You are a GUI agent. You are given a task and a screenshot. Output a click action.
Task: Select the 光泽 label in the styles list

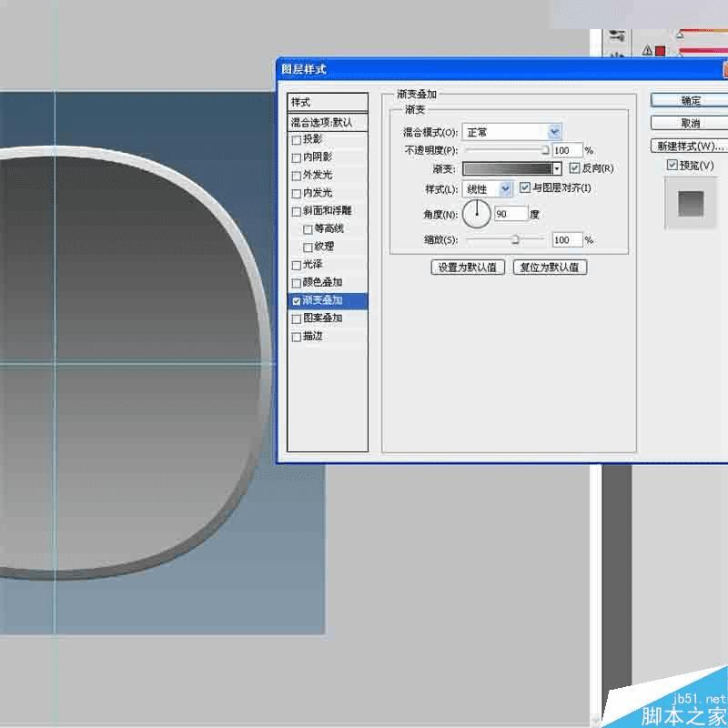[312, 264]
